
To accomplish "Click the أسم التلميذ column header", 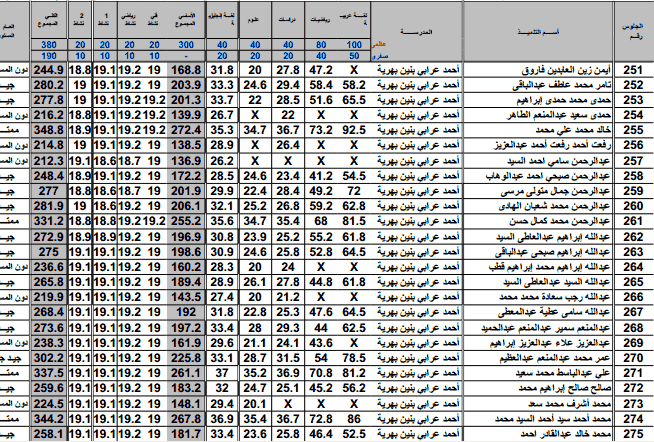I will coord(538,32).
